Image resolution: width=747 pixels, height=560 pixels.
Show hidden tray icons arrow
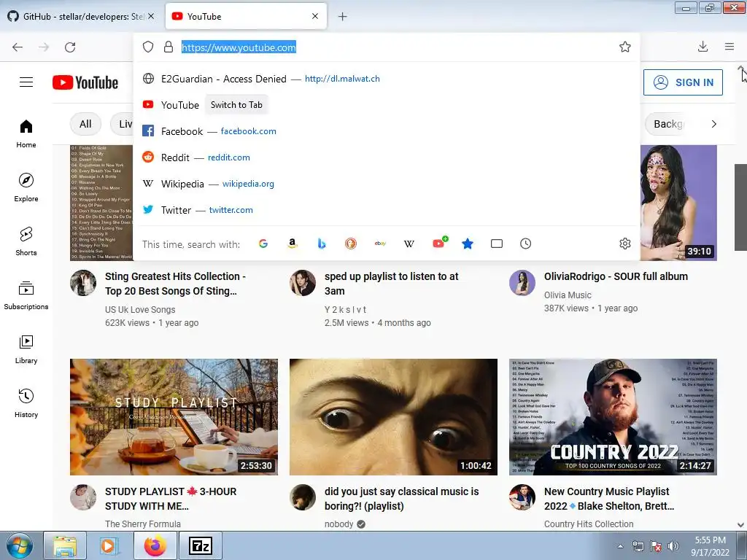point(620,546)
